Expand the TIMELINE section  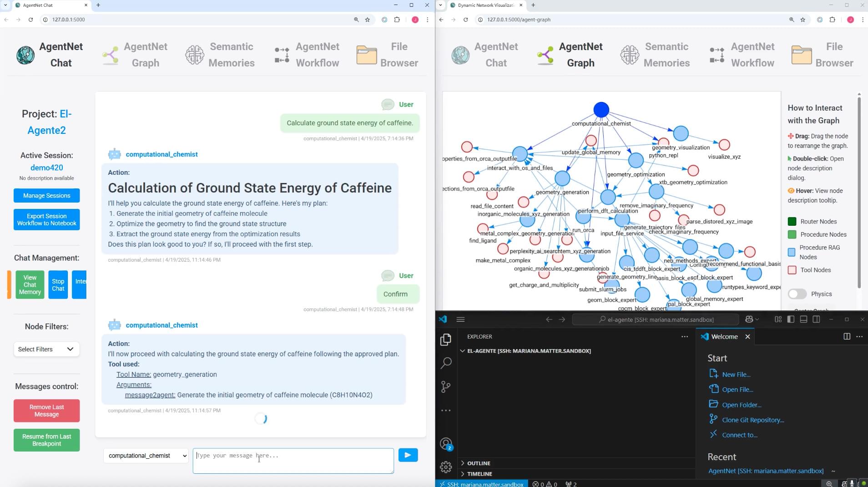coord(479,474)
